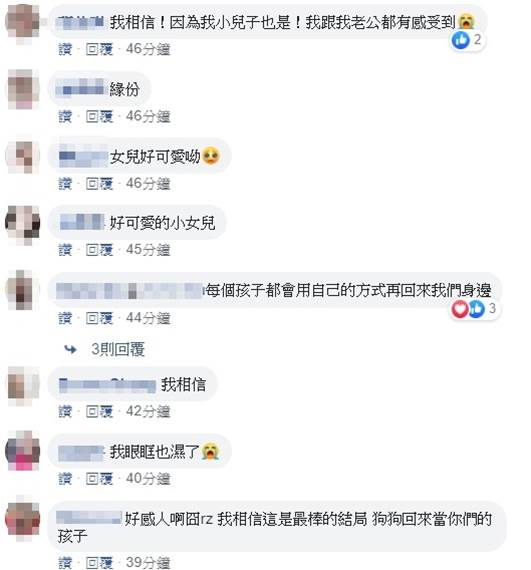Expand the 3則回覆 replies thread

[118, 349]
